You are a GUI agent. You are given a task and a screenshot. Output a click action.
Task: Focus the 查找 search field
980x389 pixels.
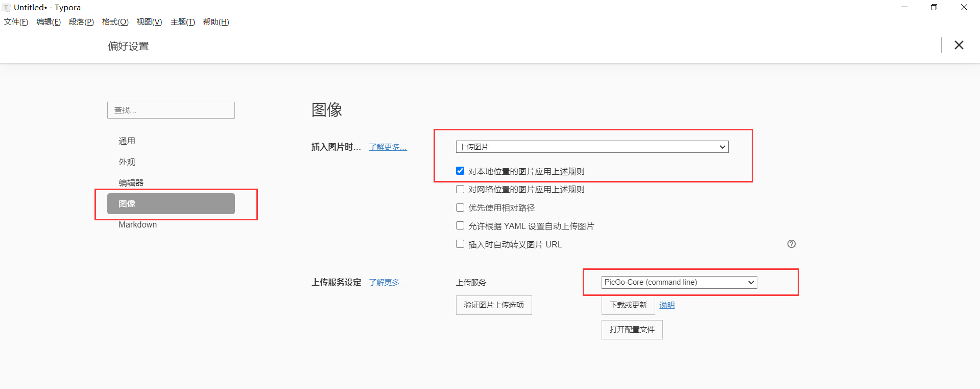pos(171,110)
